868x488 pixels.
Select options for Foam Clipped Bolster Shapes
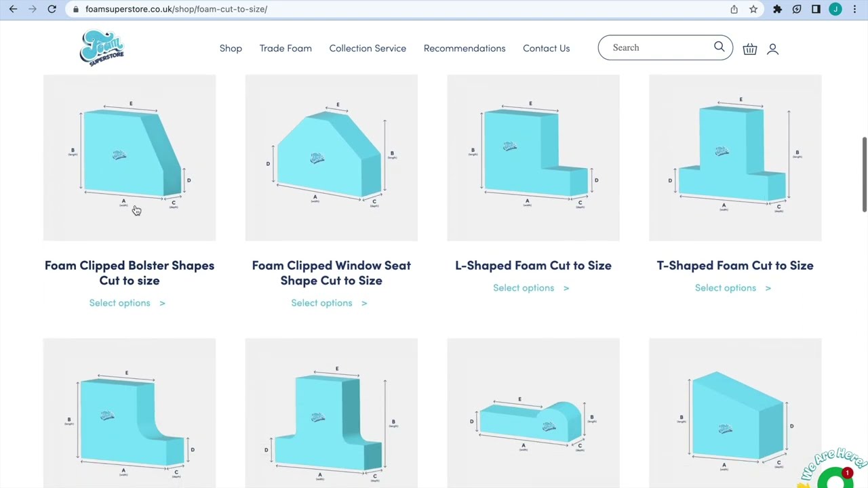127,303
